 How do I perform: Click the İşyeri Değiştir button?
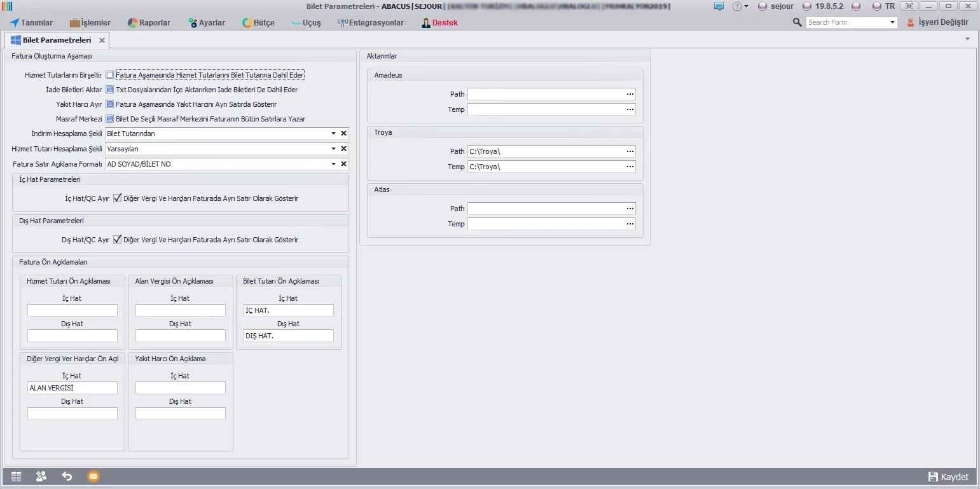pos(937,22)
